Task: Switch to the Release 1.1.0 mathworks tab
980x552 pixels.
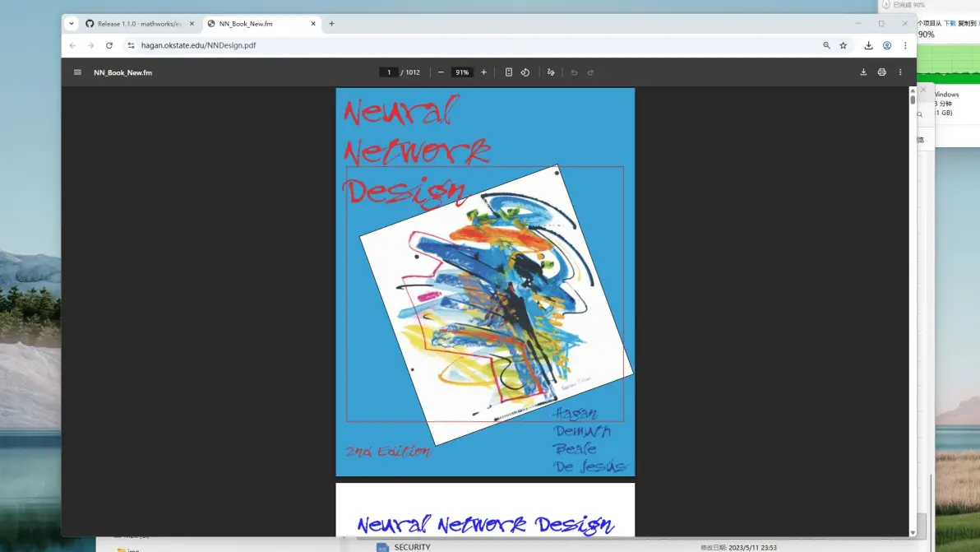Action: pos(140,24)
